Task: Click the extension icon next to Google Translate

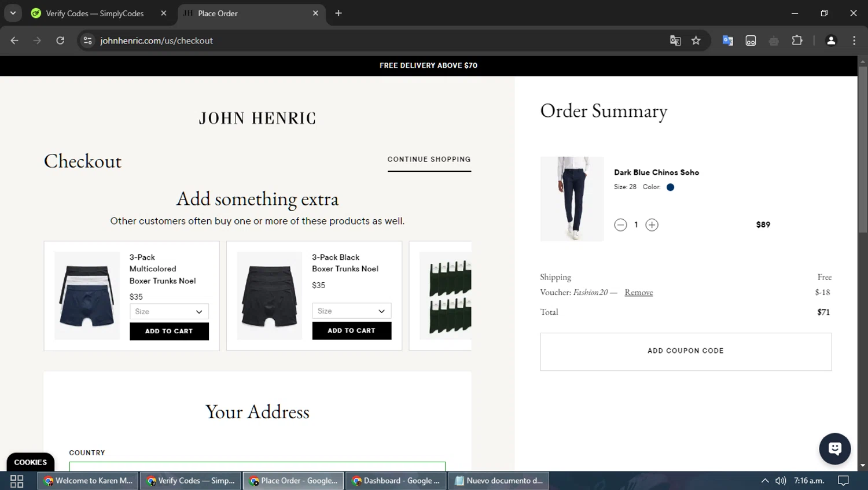Action: (751, 40)
